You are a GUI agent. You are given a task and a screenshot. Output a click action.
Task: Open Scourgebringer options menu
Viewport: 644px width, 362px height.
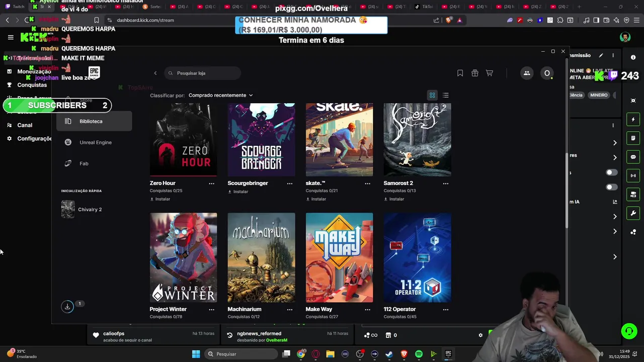click(x=289, y=184)
